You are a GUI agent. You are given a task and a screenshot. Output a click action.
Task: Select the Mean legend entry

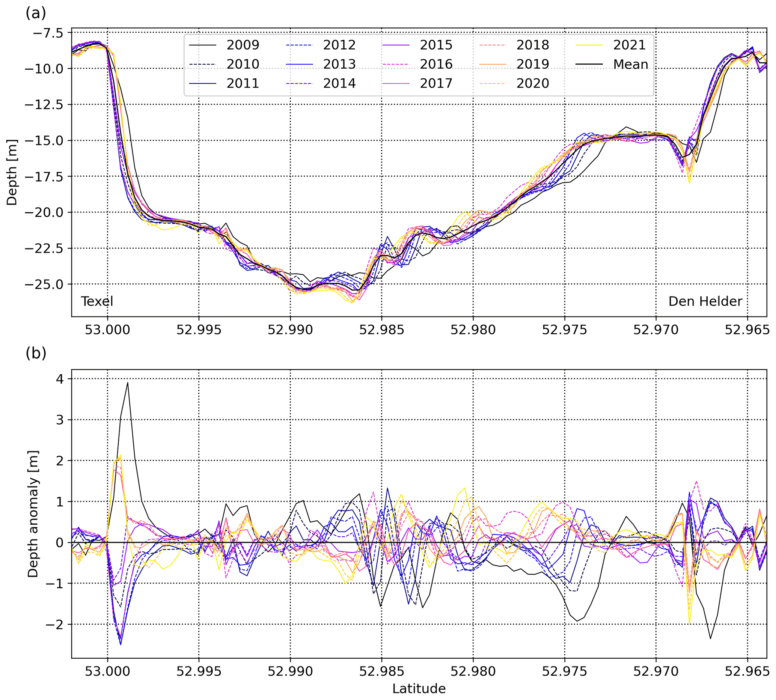point(630,64)
